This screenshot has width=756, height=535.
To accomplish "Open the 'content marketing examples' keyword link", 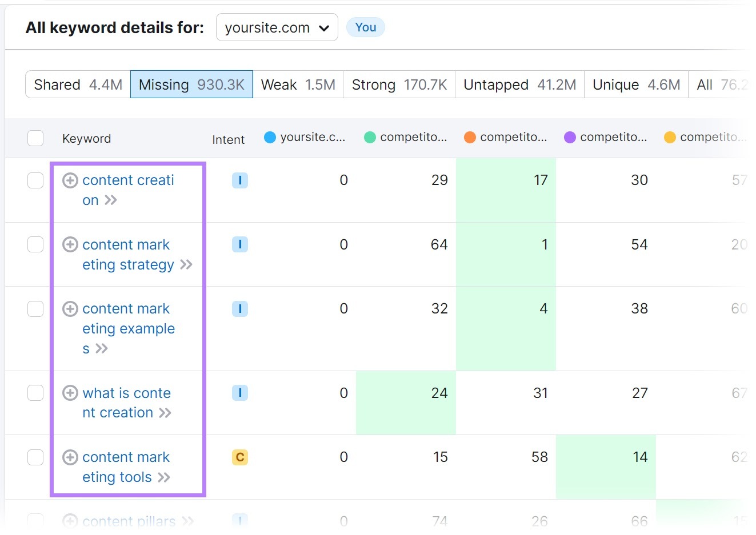I will point(128,319).
